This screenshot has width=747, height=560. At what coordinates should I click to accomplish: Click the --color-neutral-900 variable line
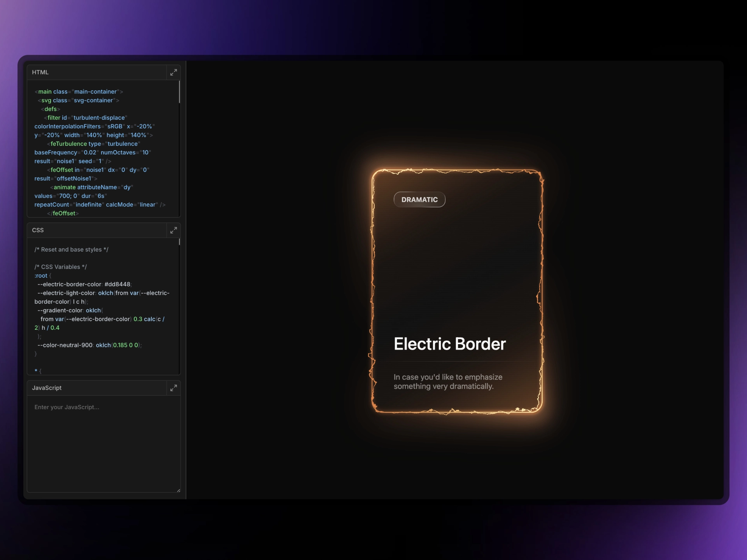(65, 345)
